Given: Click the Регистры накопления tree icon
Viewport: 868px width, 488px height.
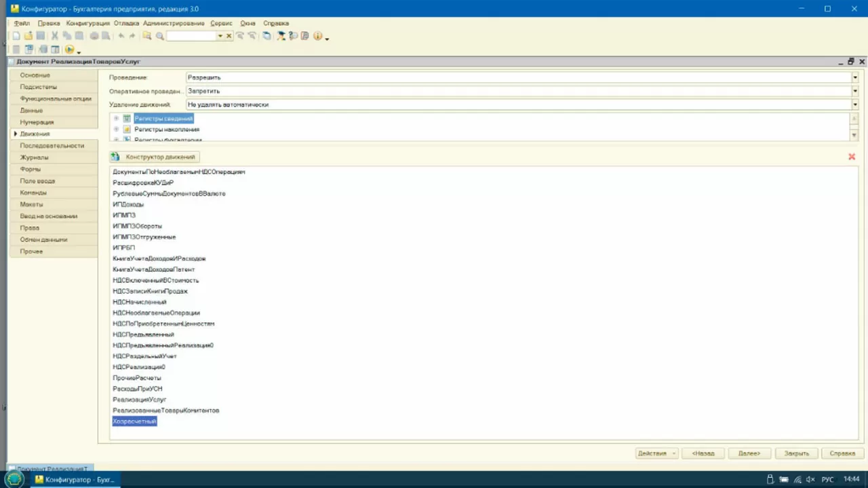Looking at the screenshot, I should tap(127, 129).
